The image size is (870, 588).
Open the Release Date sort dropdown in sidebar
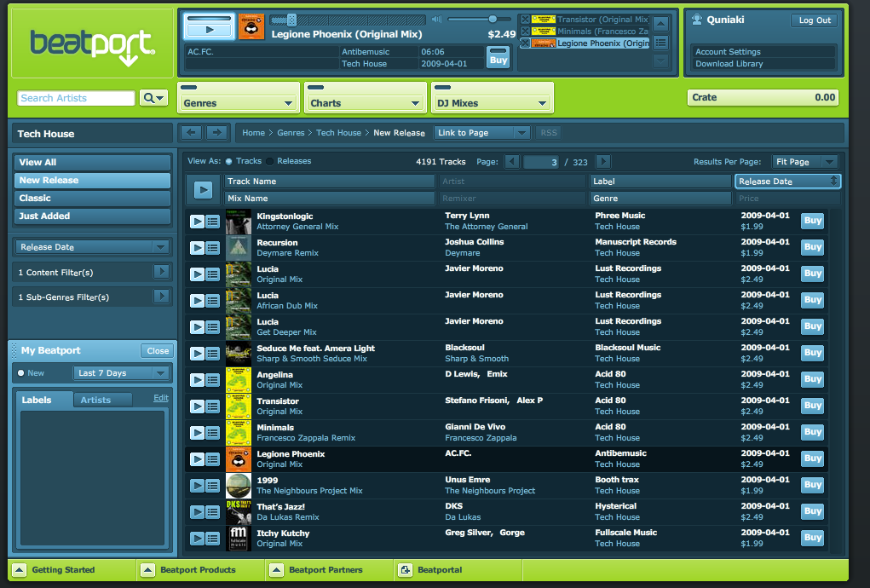(x=92, y=247)
